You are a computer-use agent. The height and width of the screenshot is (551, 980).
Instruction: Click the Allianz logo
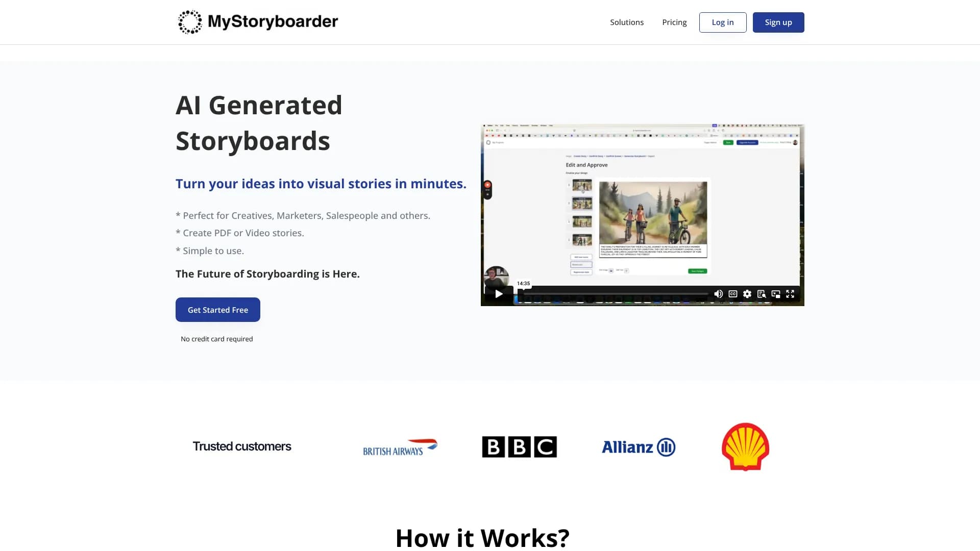coord(638,447)
